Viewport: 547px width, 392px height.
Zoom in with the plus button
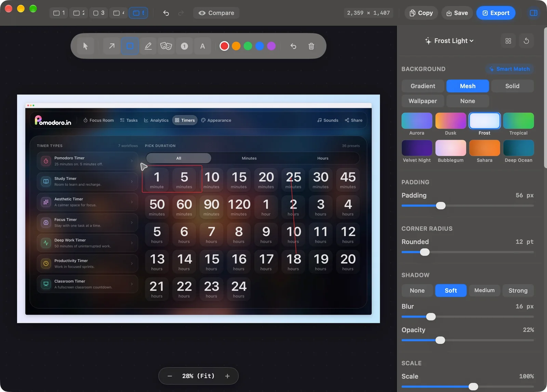tap(227, 376)
